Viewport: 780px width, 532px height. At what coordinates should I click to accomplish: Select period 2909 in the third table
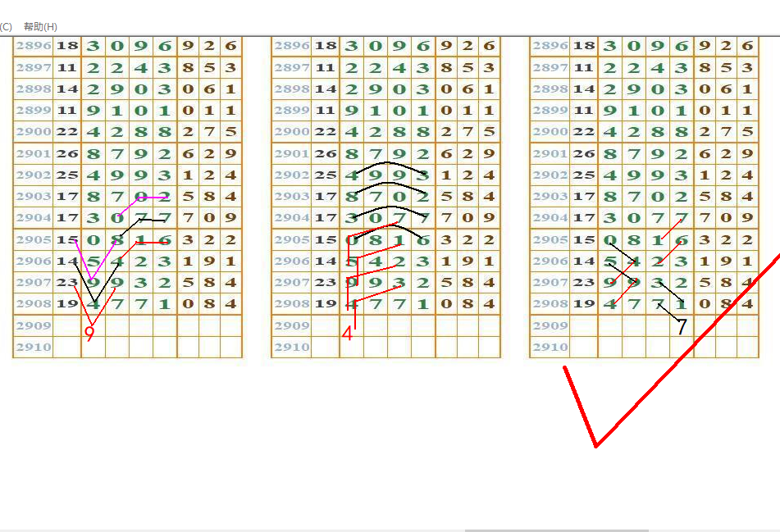[x=550, y=325]
